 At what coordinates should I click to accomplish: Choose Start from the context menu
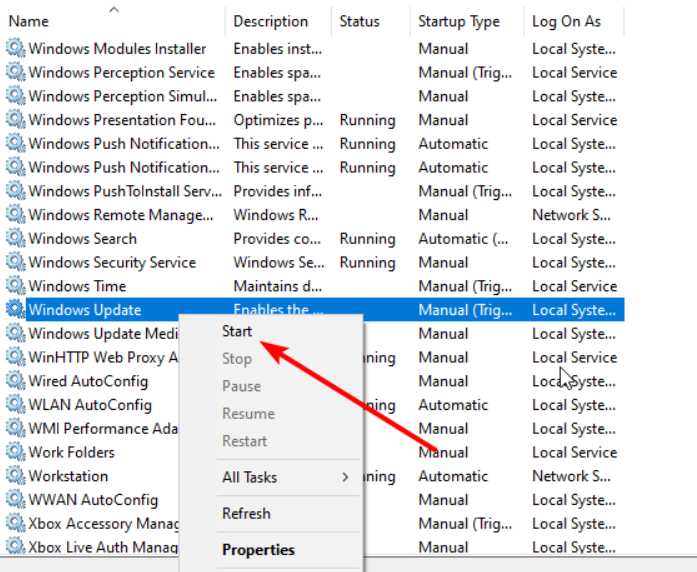[x=237, y=331]
